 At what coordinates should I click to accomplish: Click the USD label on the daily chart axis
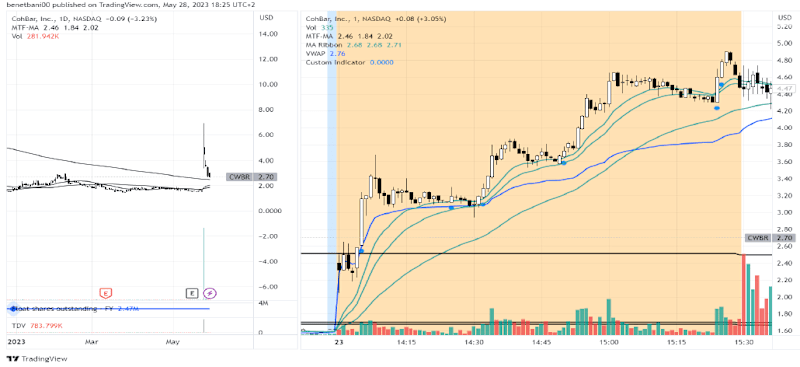[266, 17]
